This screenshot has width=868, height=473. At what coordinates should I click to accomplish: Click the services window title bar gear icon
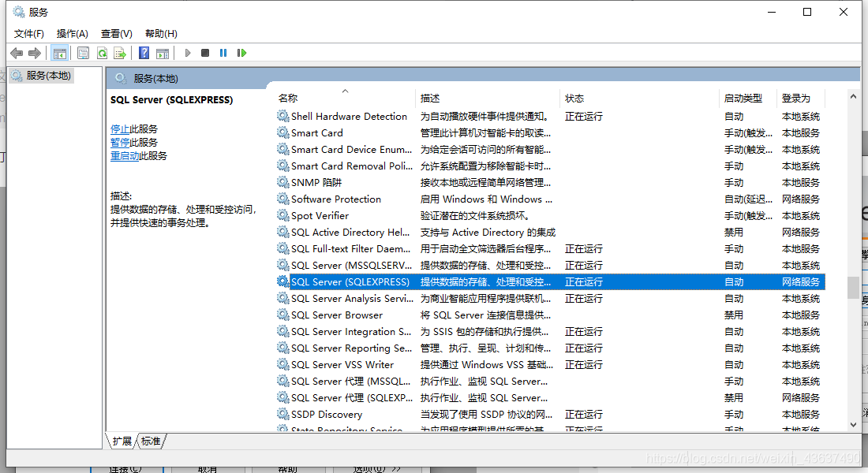point(19,12)
